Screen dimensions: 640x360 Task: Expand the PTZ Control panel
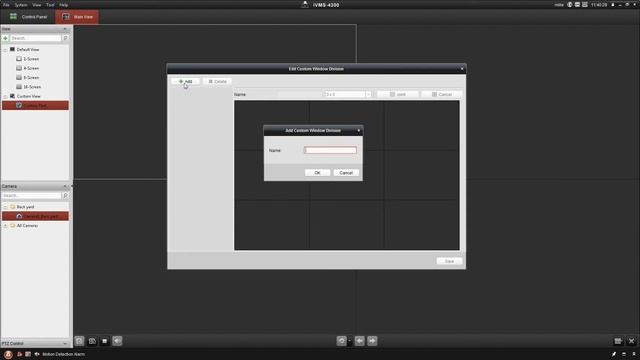(65, 344)
